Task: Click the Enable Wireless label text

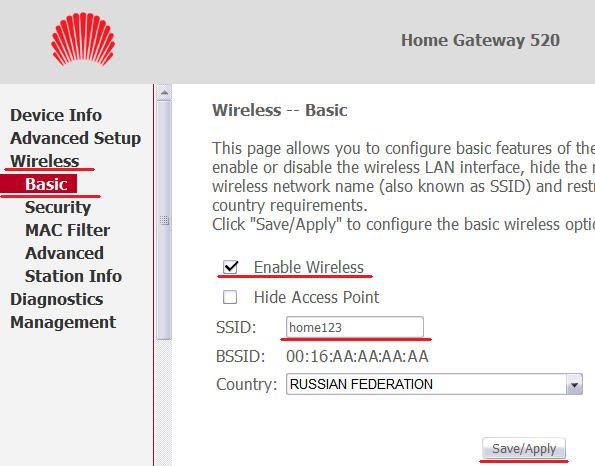Action: pos(309,267)
